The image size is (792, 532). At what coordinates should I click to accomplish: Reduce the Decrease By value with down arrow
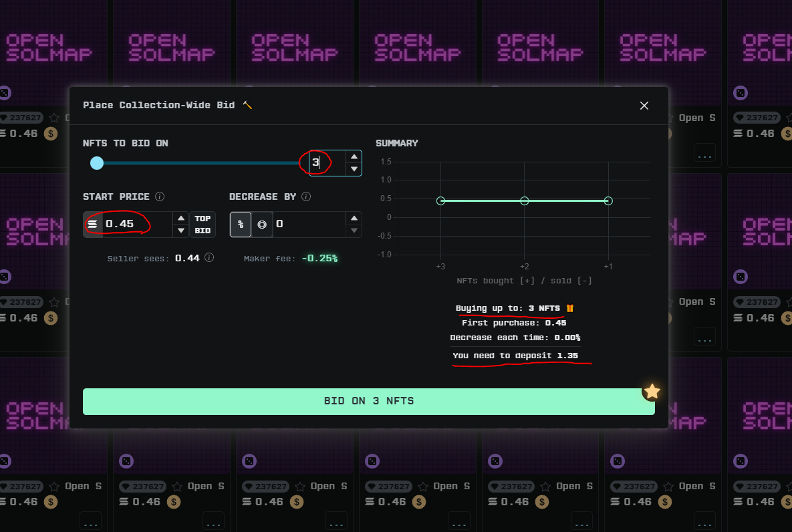tap(354, 231)
